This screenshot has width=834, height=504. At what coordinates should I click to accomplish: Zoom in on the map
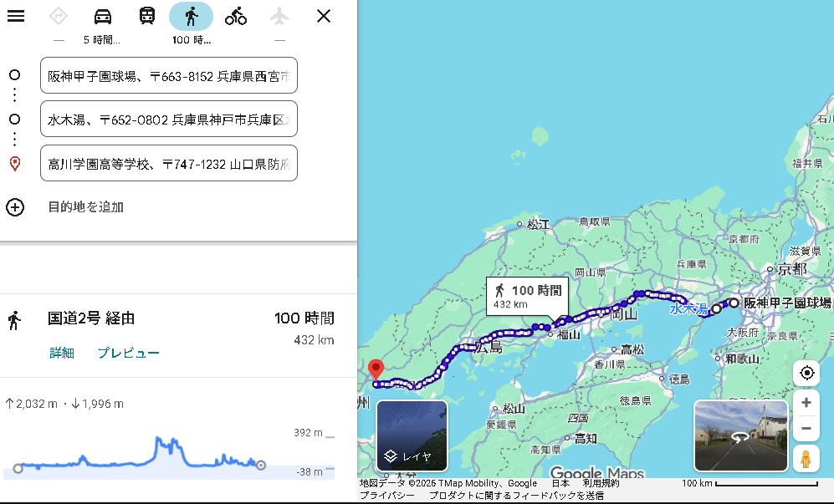806,403
